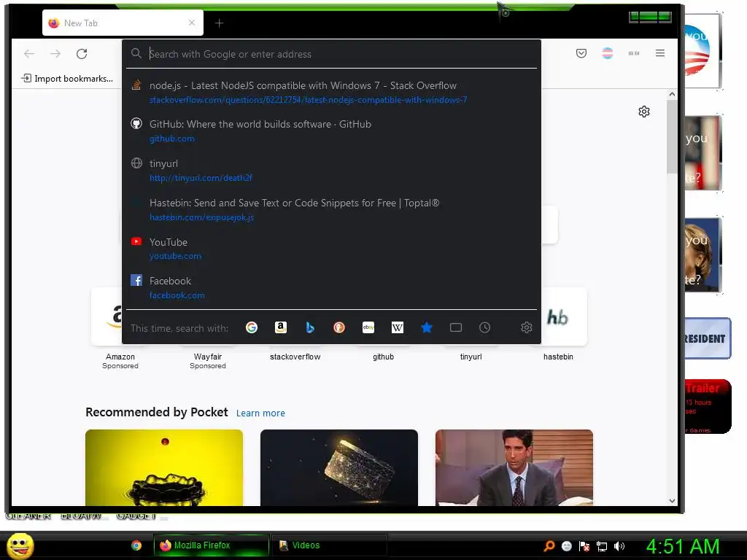
Task: Click Chrome icon in taskbar
Action: pos(136,545)
